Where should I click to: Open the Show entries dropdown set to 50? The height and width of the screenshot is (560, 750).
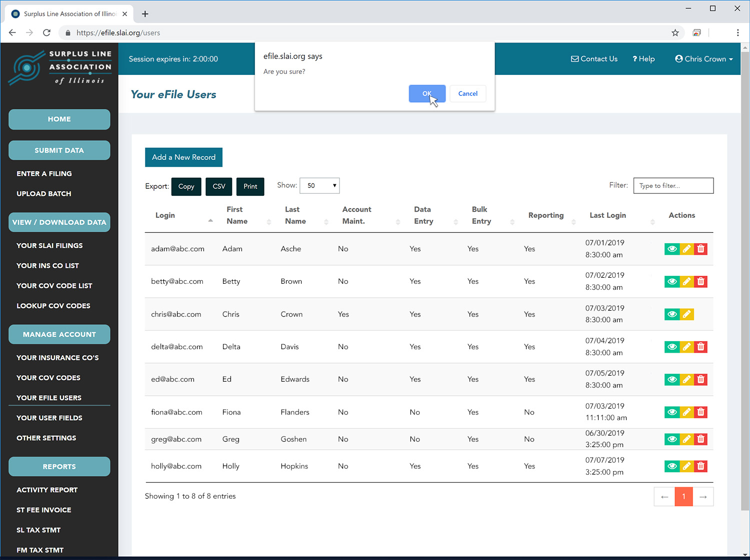tap(319, 186)
